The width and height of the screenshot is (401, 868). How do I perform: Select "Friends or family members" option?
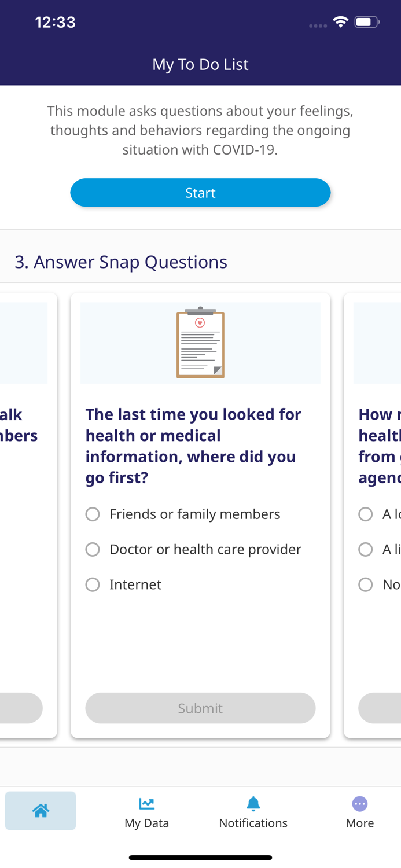(x=93, y=514)
